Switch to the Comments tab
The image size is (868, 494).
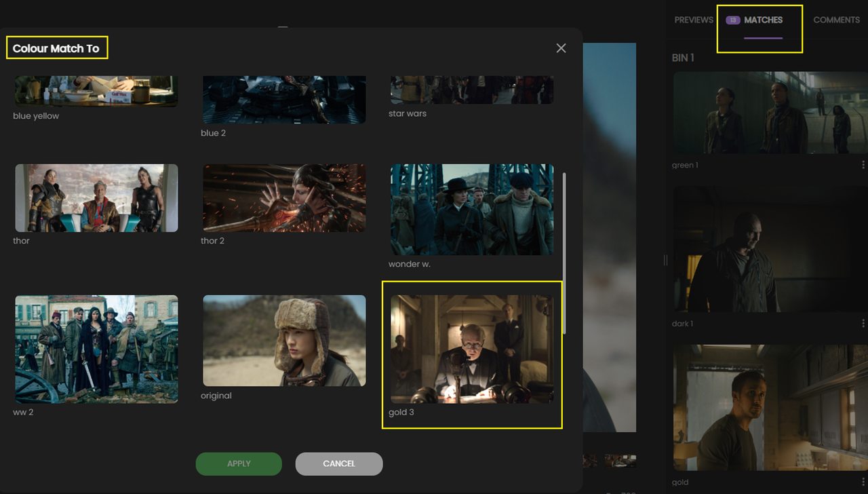click(x=836, y=20)
